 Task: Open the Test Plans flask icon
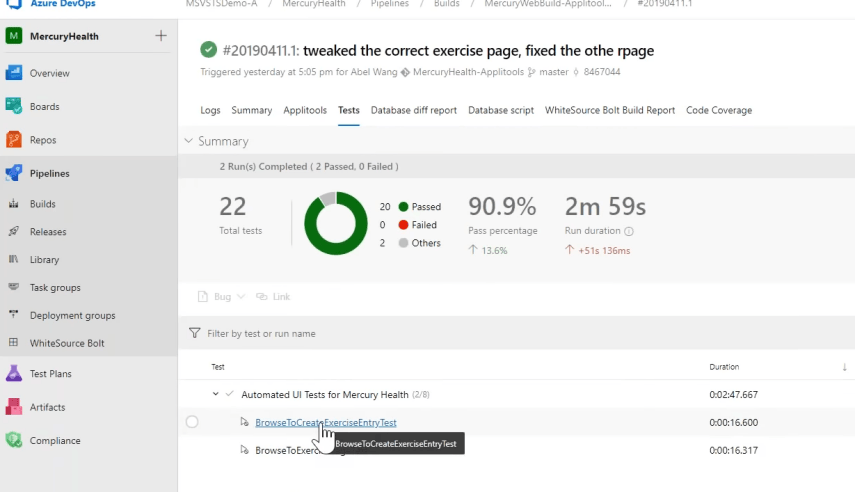[14, 374]
